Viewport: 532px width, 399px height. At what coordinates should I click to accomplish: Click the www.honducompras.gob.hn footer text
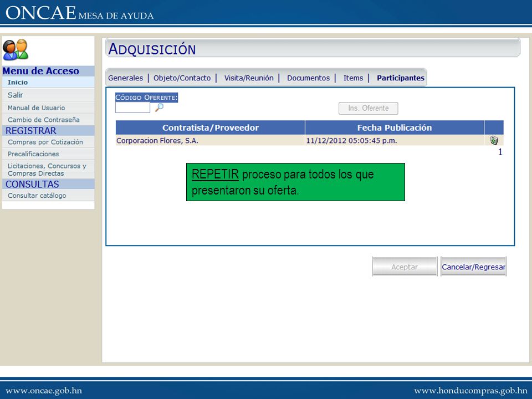(470, 391)
